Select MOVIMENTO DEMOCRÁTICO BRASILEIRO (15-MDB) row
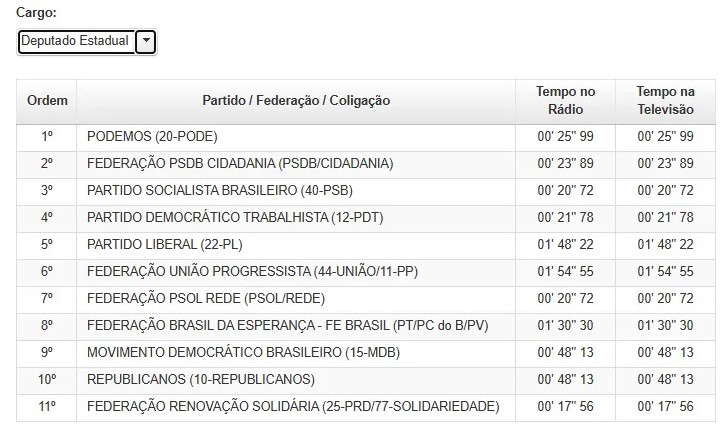Screen dimensions: 728x428 pos(366,352)
